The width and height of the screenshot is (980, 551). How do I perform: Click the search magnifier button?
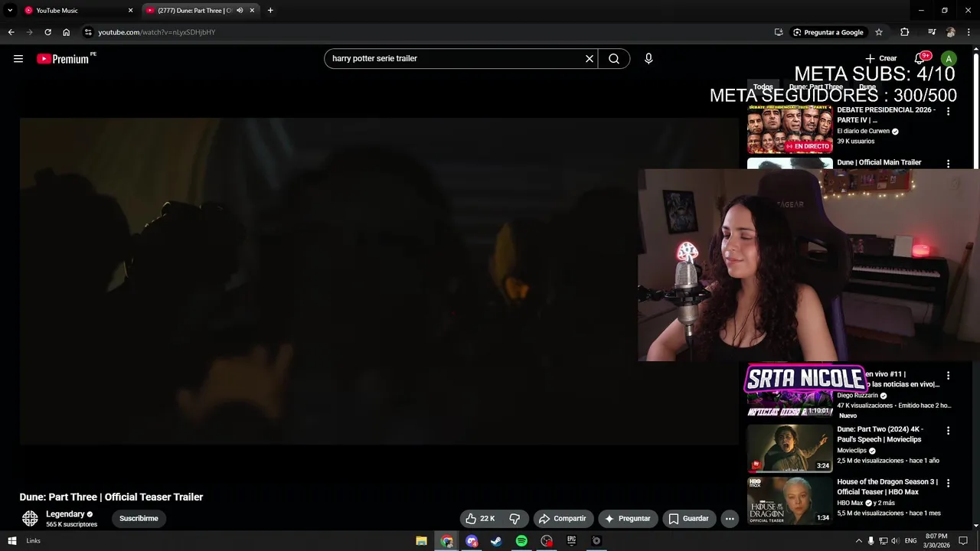614,59
